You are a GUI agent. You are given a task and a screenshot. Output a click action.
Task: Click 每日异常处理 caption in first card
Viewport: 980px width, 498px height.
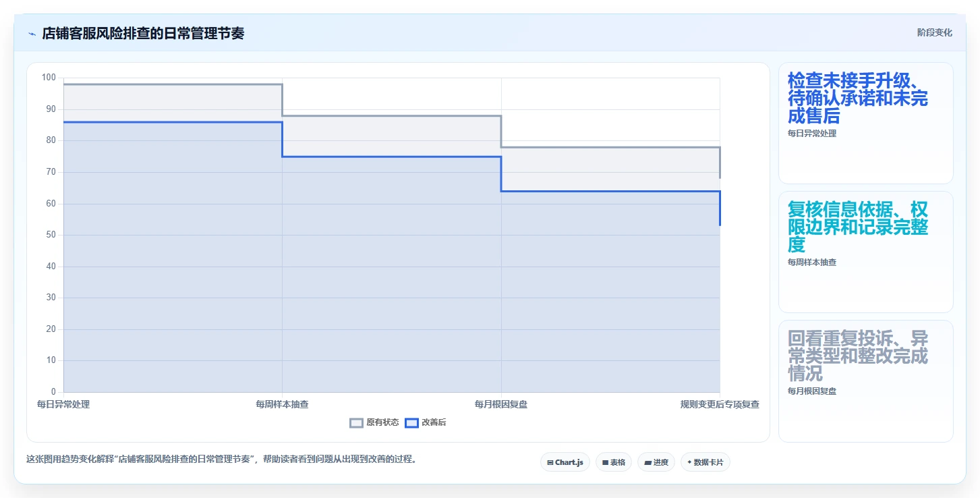(812, 134)
